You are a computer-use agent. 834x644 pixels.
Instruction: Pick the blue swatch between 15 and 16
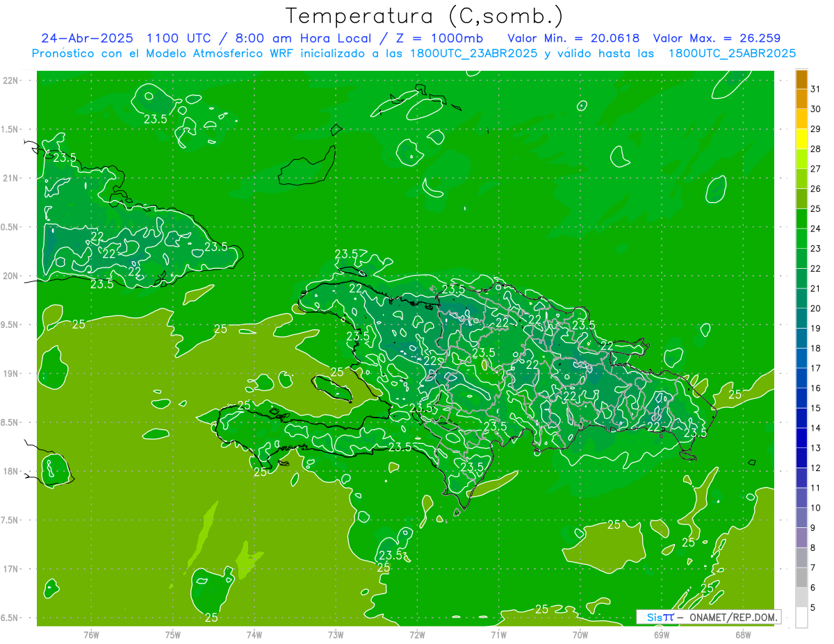801,398
